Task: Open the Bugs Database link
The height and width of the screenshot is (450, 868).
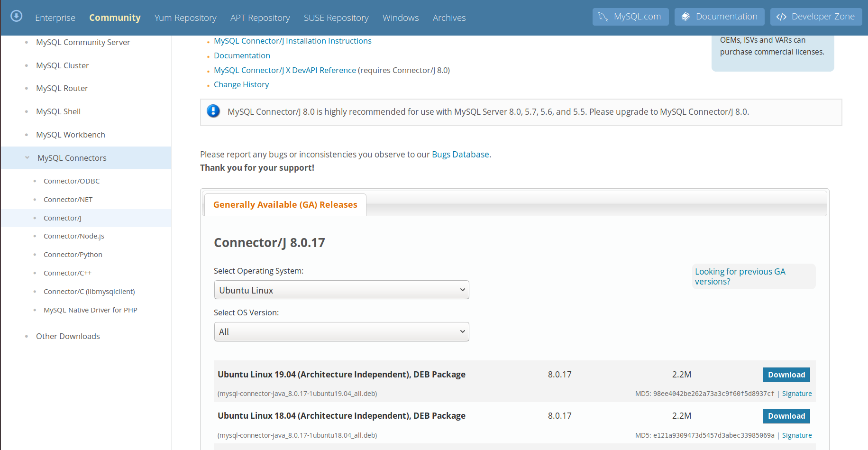Action: click(460, 154)
